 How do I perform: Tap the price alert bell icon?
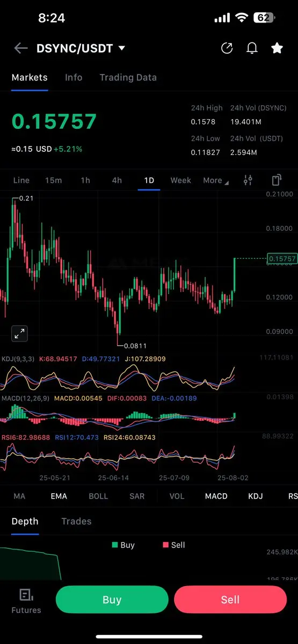pos(252,48)
